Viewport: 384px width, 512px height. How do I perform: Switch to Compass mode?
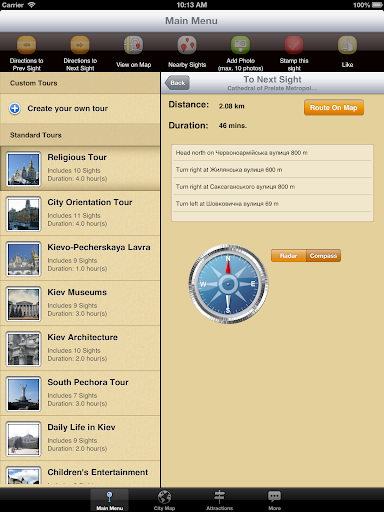(323, 256)
